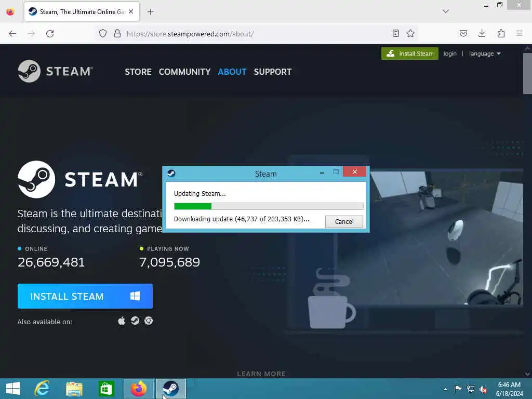The image size is (532, 399).
Task: Select the Steam, The Ultimate Online Game tab
Action: point(82,12)
